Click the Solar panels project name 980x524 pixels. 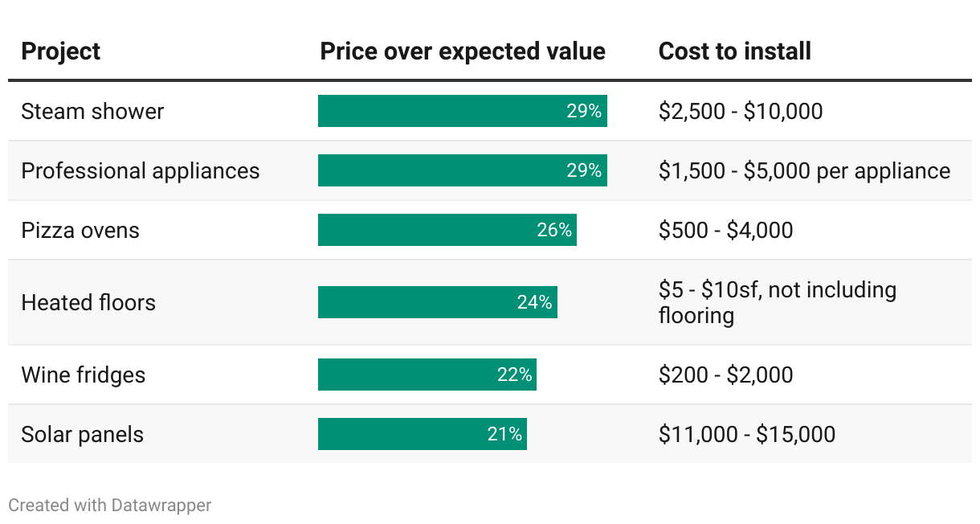tap(83, 434)
